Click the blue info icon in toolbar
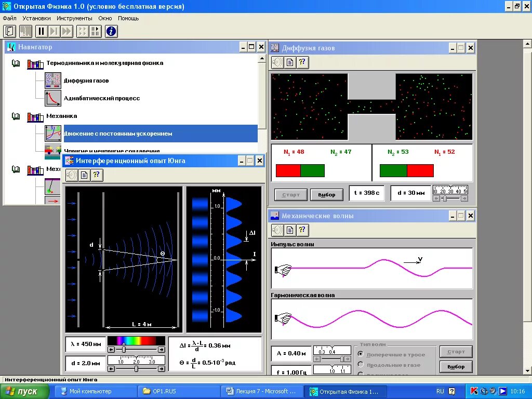 tap(111, 31)
